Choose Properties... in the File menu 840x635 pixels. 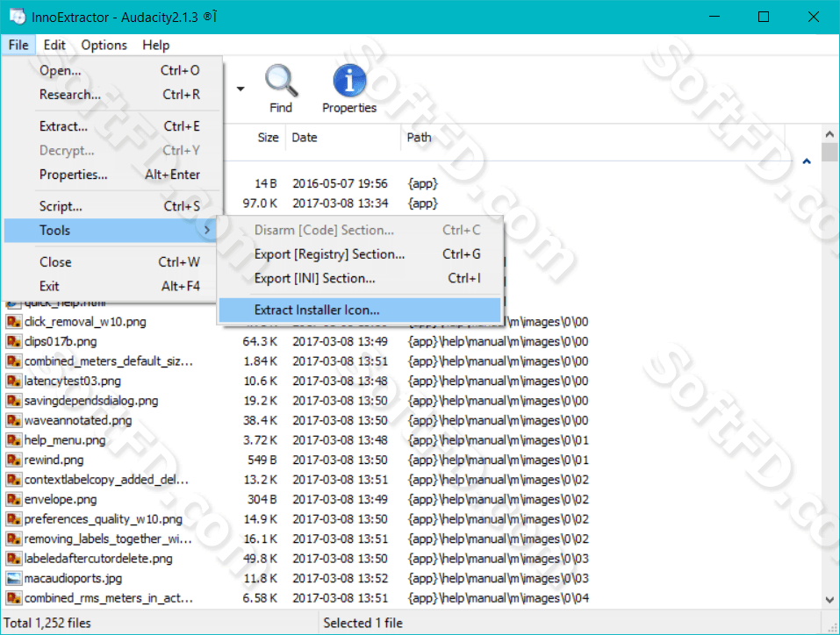click(x=112, y=175)
